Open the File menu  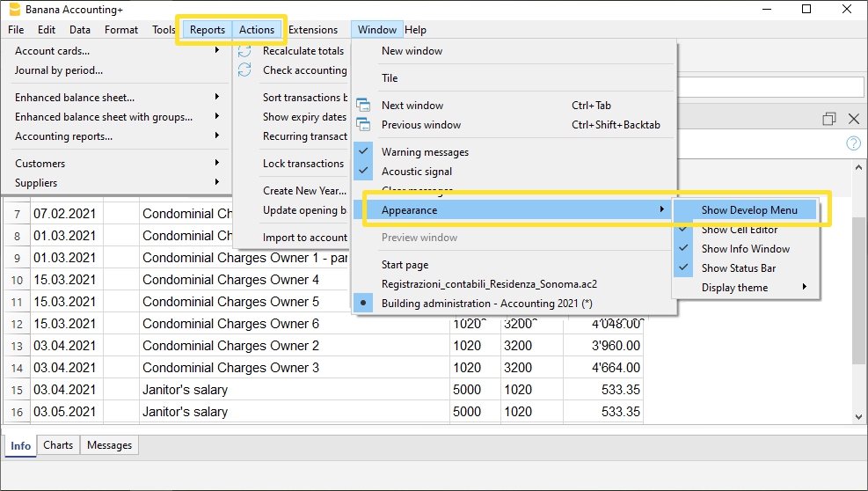click(x=16, y=30)
